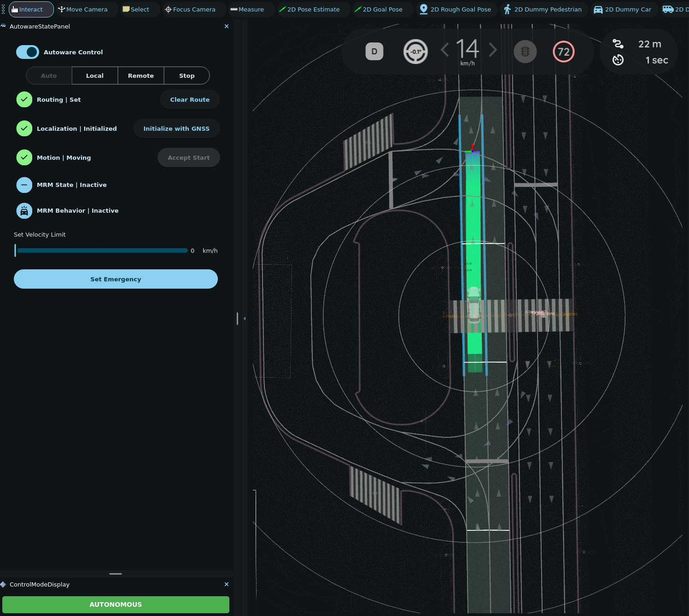Pick the Measure tool
The height and width of the screenshot is (616, 689).
[x=247, y=10]
